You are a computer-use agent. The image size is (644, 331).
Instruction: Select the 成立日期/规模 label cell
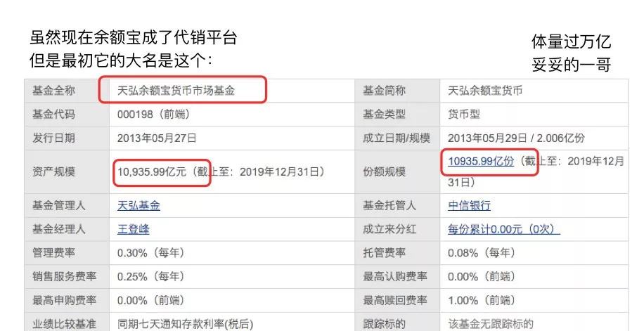point(397,138)
